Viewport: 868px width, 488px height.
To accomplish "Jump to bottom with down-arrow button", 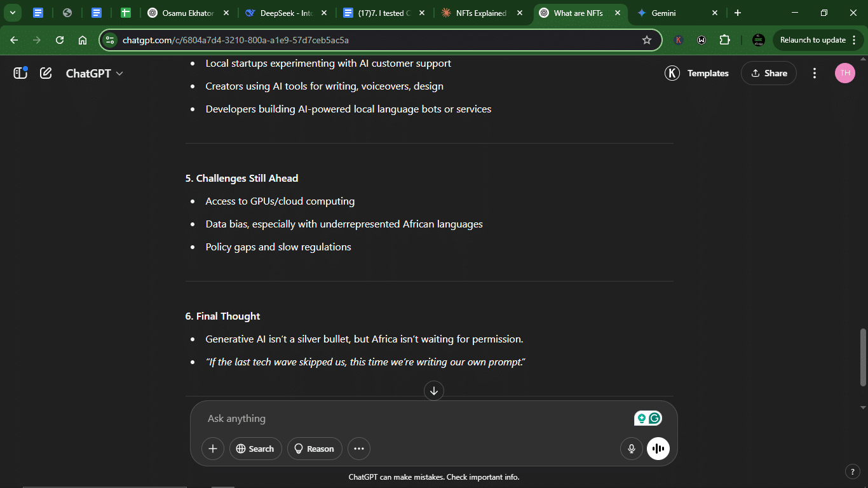I will tap(434, 391).
